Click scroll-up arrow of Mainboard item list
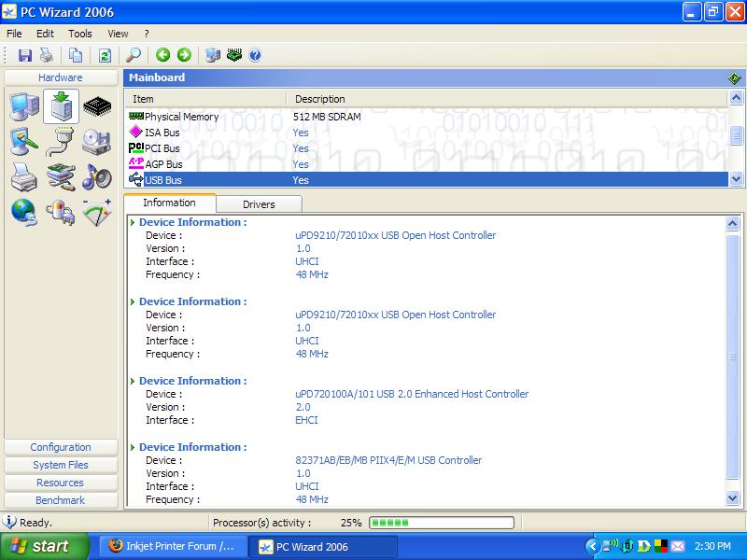 click(x=736, y=98)
